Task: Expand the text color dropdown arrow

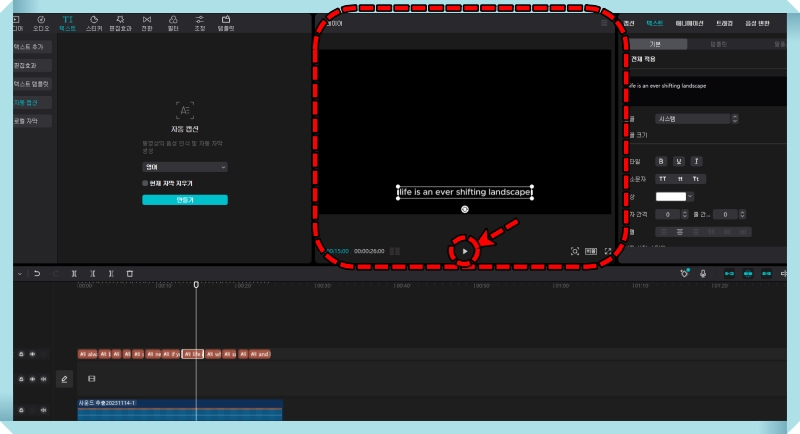Action: point(690,196)
